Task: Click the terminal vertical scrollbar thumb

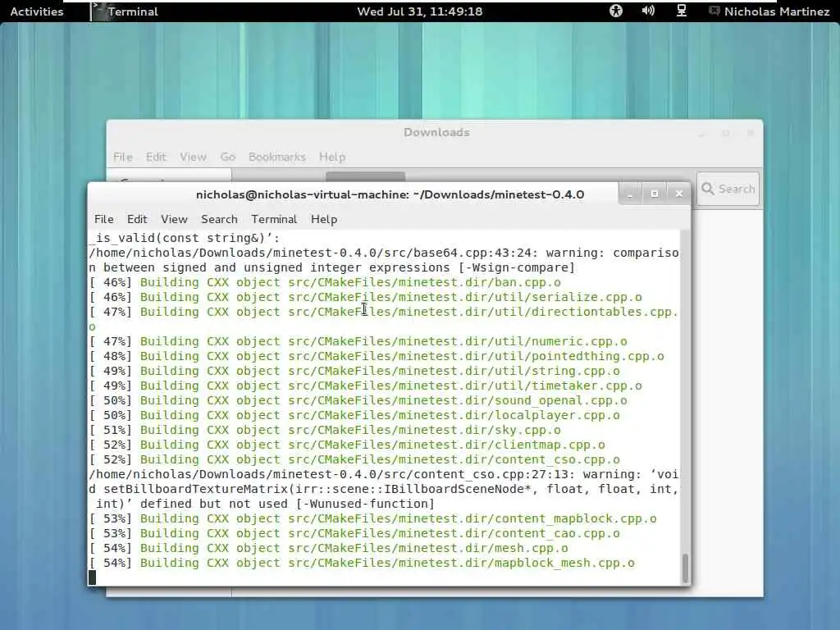Action: [685, 568]
